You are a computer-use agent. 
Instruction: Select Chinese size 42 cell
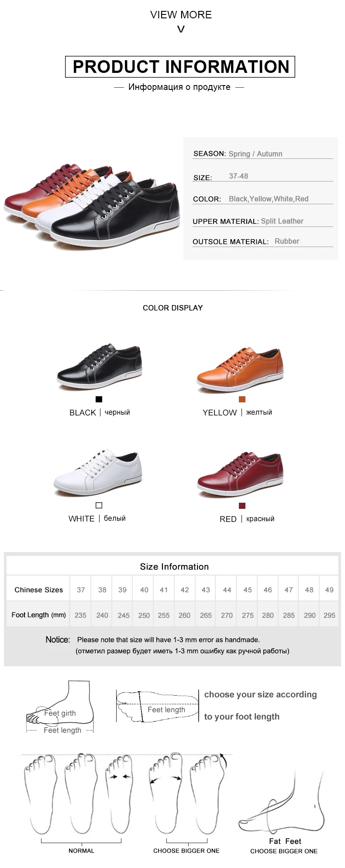click(x=185, y=590)
